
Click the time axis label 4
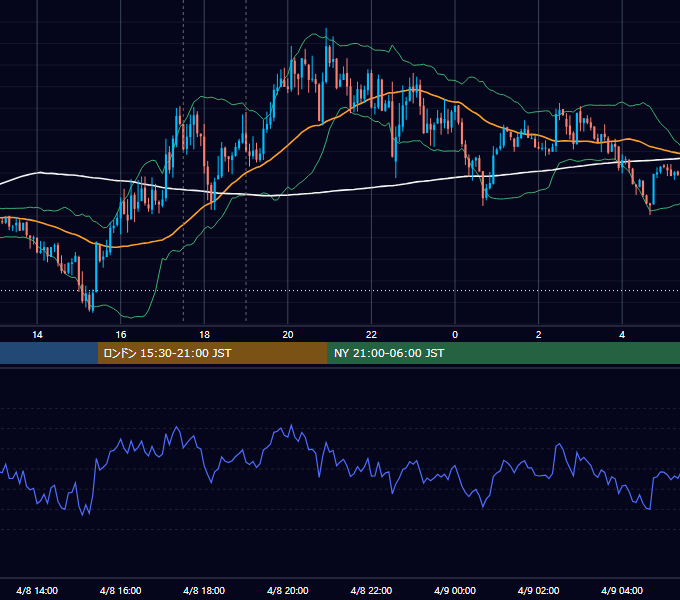(x=622, y=335)
